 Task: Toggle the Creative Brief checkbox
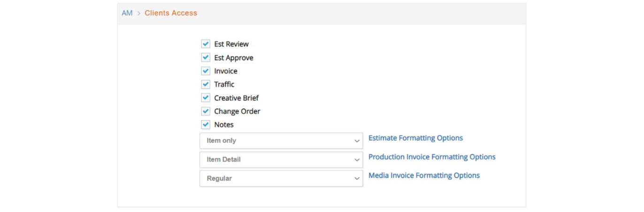pyautogui.click(x=206, y=98)
